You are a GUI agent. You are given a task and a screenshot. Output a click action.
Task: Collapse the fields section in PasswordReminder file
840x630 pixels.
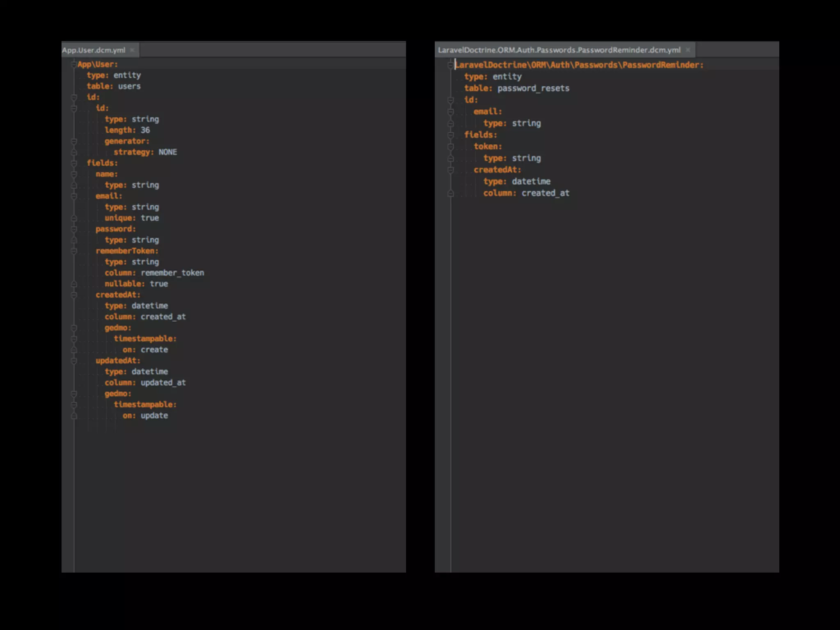click(x=450, y=135)
